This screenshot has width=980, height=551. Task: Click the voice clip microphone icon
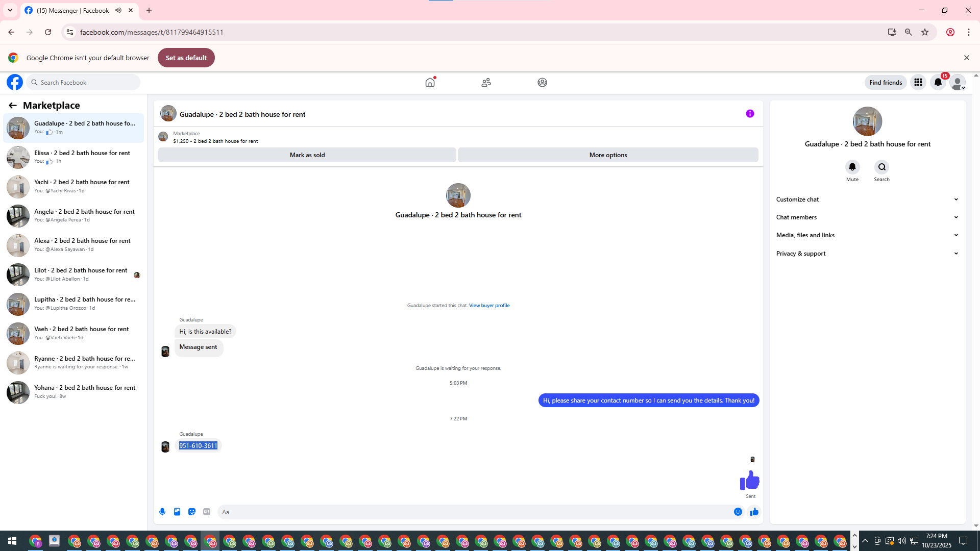coord(162,512)
